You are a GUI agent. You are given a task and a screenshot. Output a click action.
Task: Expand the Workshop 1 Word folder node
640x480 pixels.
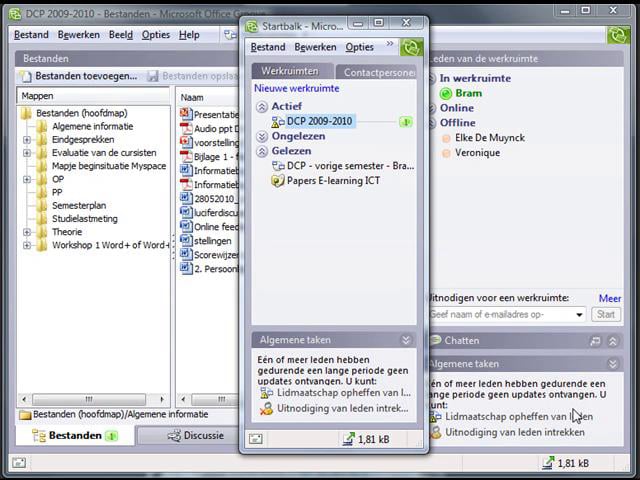(x=27, y=245)
